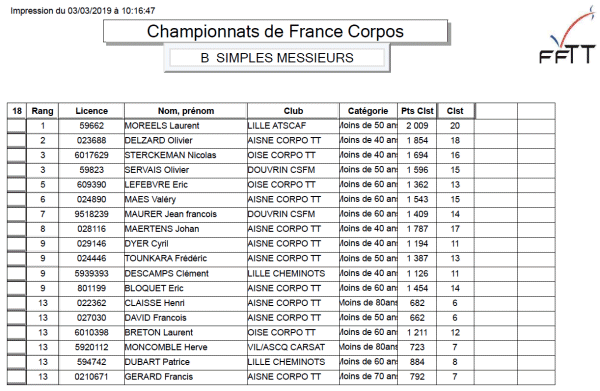
Task: Click the Clst column header
Action: [455, 111]
